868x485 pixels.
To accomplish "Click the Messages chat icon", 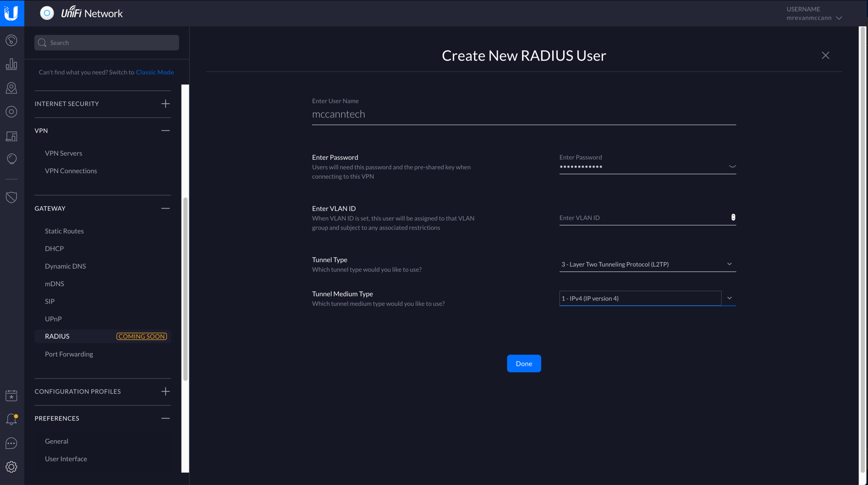I will [12, 443].
